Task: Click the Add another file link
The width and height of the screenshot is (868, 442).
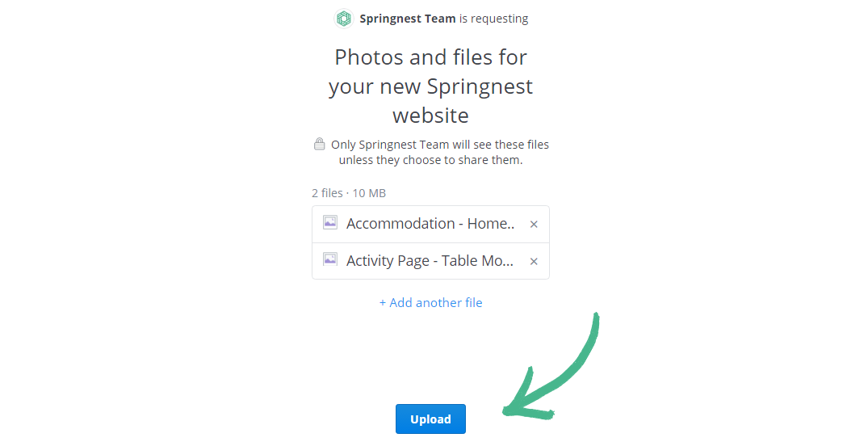Action: click(436, 303)
